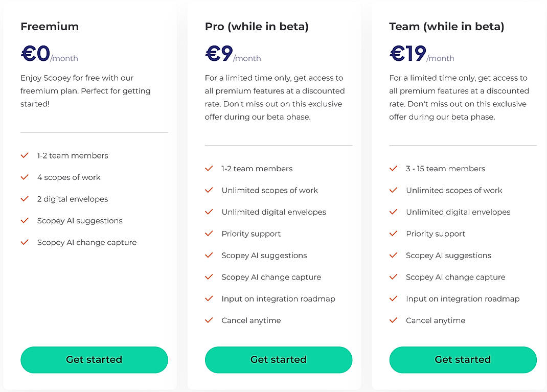Click the checkmark next to "Input on integration roadmap" in Pro
The height and width of the screenshot is (392, 547).
click(x=209, y=298)
